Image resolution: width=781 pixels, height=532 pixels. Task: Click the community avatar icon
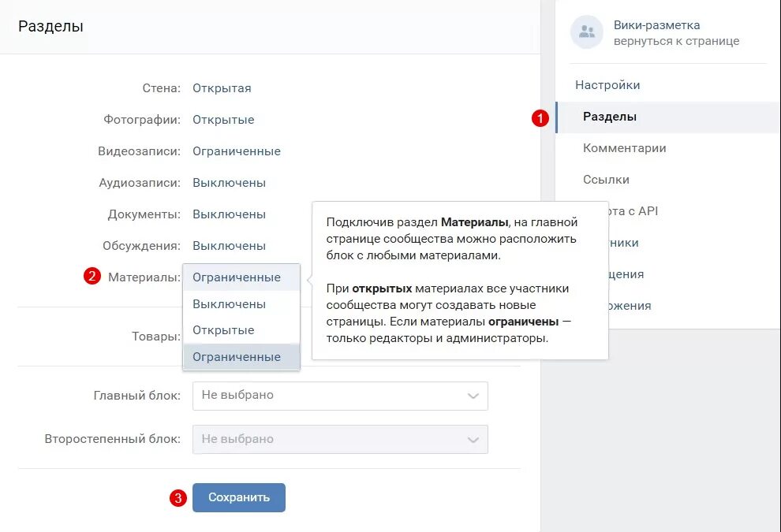(586, 32)
